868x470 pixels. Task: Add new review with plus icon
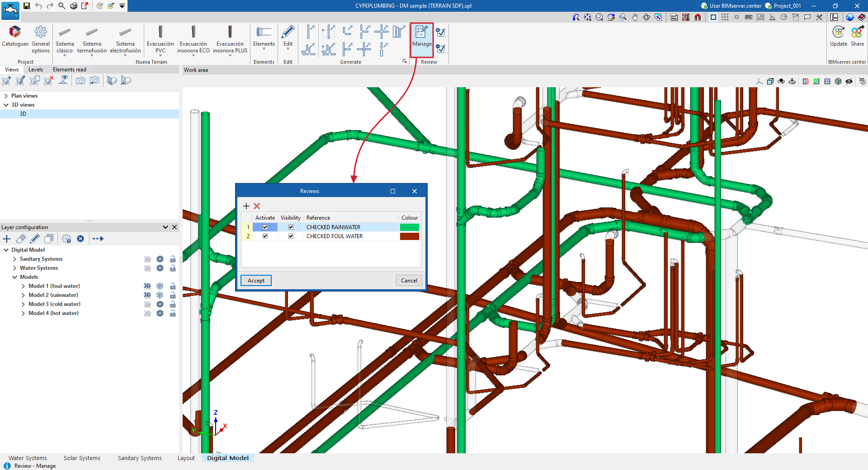coord(246,206)
